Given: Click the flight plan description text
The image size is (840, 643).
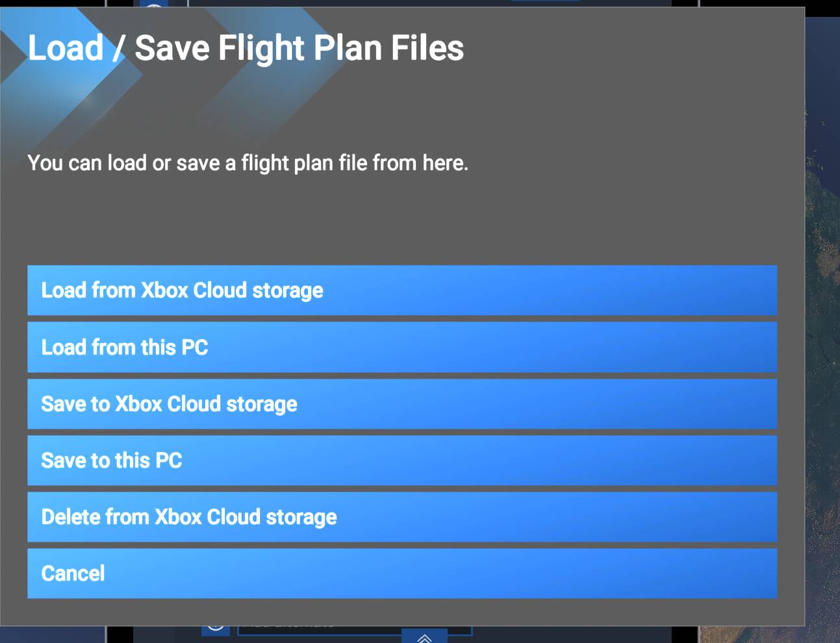Looking at the screenshot, I should [x=248, y=163].
